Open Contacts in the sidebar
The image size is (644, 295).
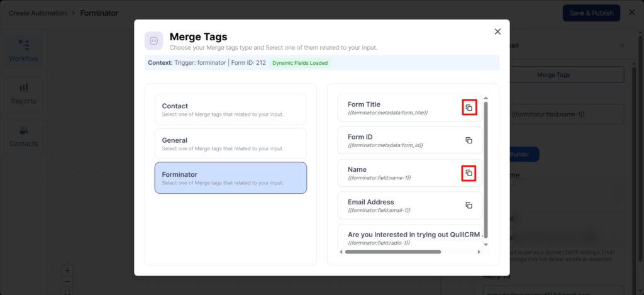point(23,136)
